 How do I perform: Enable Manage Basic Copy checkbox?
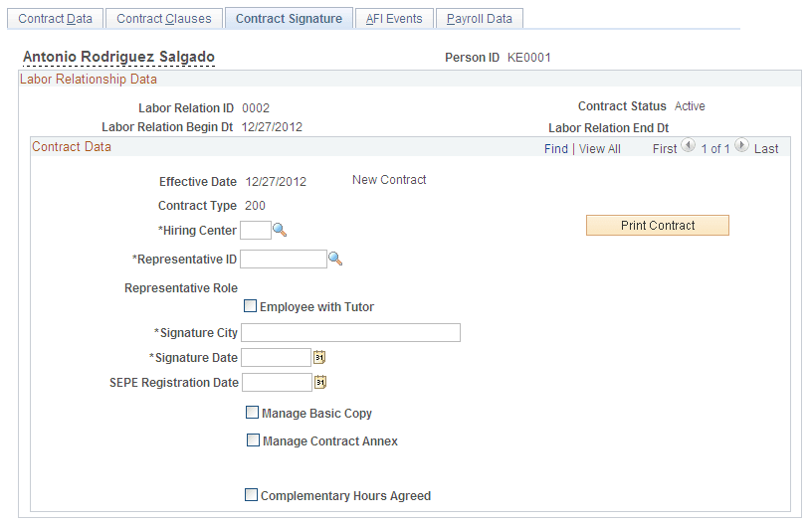252,413
